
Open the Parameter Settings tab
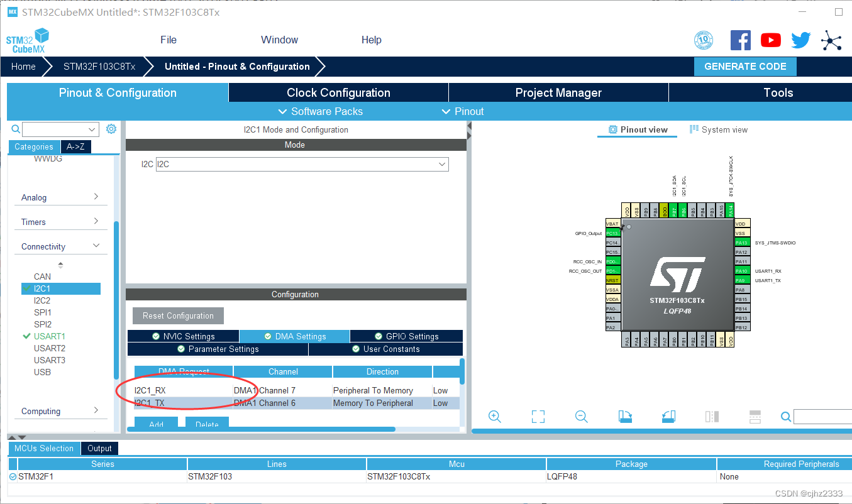pos(218,349)
